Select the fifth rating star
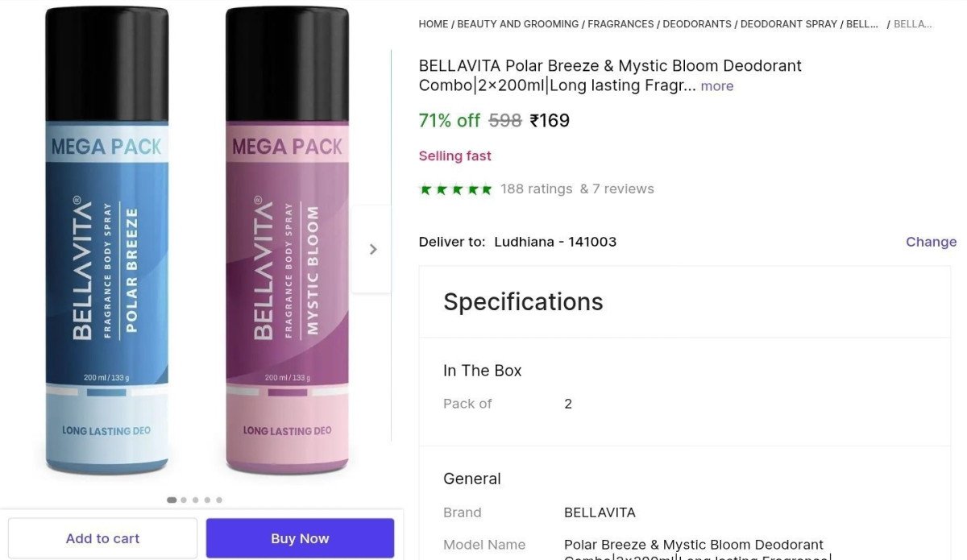 click(489, 189)
